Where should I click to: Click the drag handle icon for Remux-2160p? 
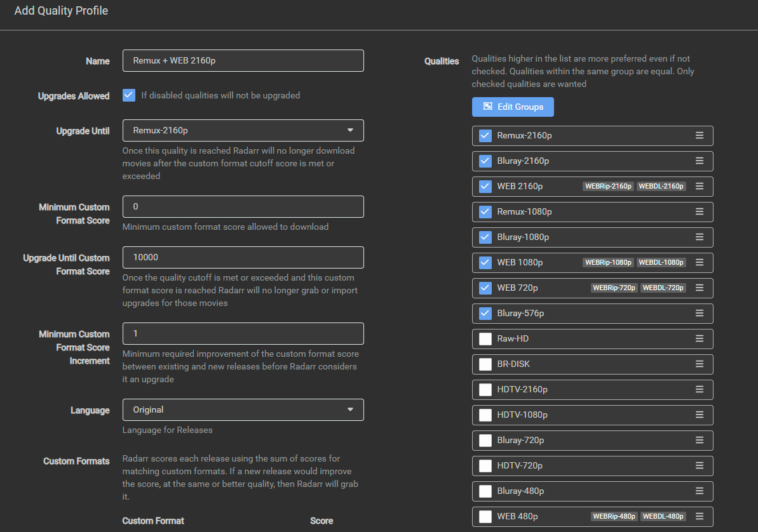[x=699, y=135]
